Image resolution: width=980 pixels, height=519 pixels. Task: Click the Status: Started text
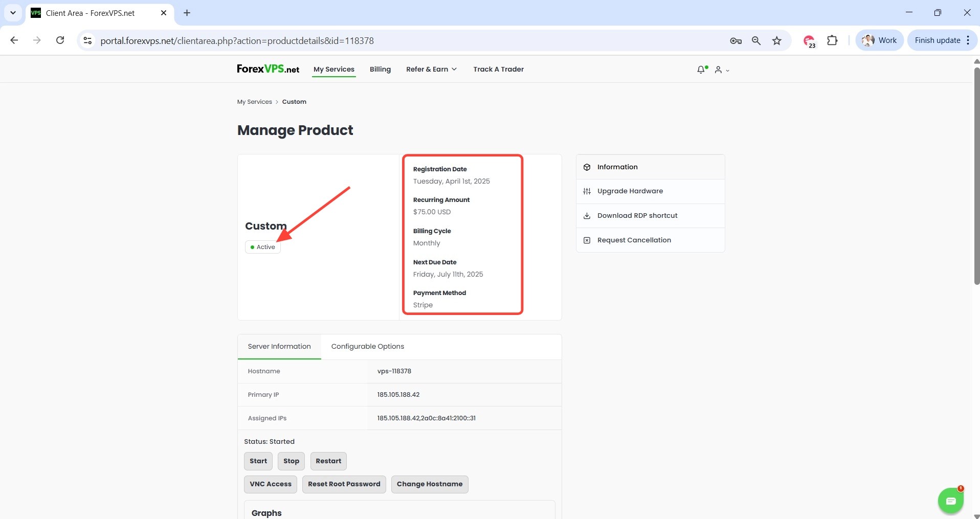269,442
